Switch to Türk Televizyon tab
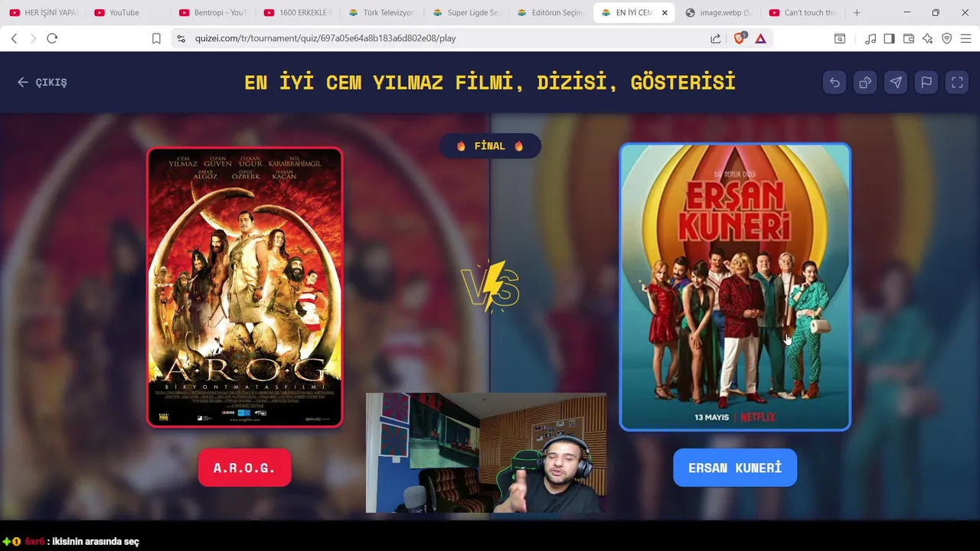The image size is (980, 551). click(381, 12)
